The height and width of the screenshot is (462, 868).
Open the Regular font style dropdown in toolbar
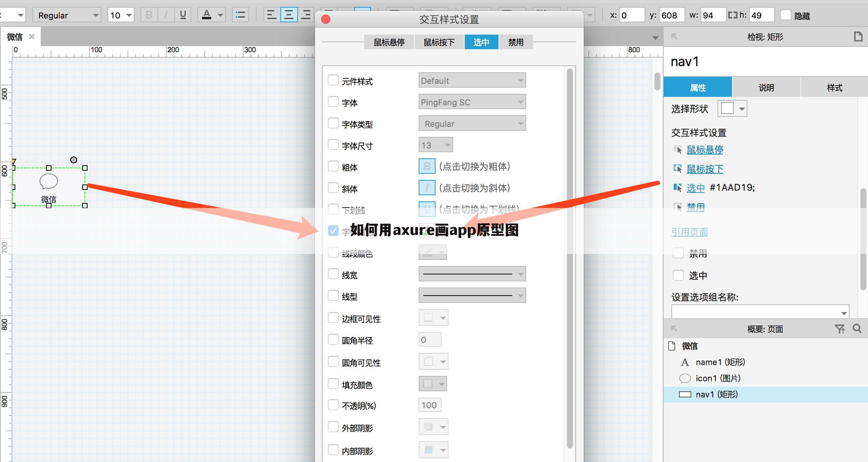coord(67,15)
